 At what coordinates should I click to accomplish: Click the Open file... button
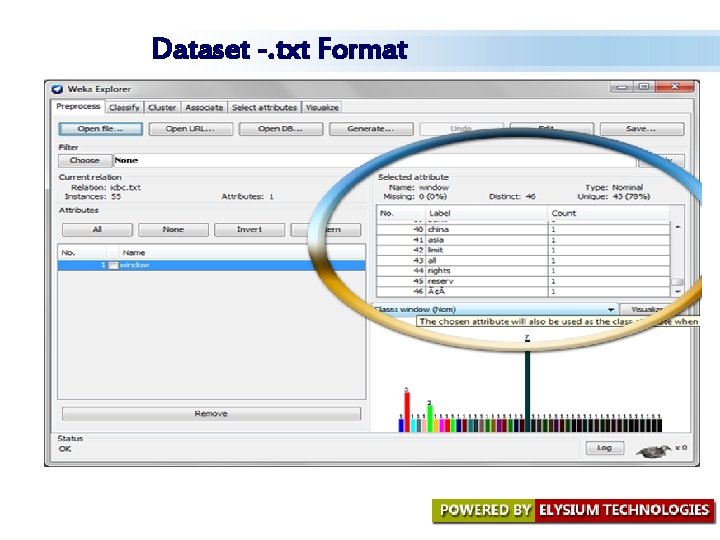coord(101,129)
